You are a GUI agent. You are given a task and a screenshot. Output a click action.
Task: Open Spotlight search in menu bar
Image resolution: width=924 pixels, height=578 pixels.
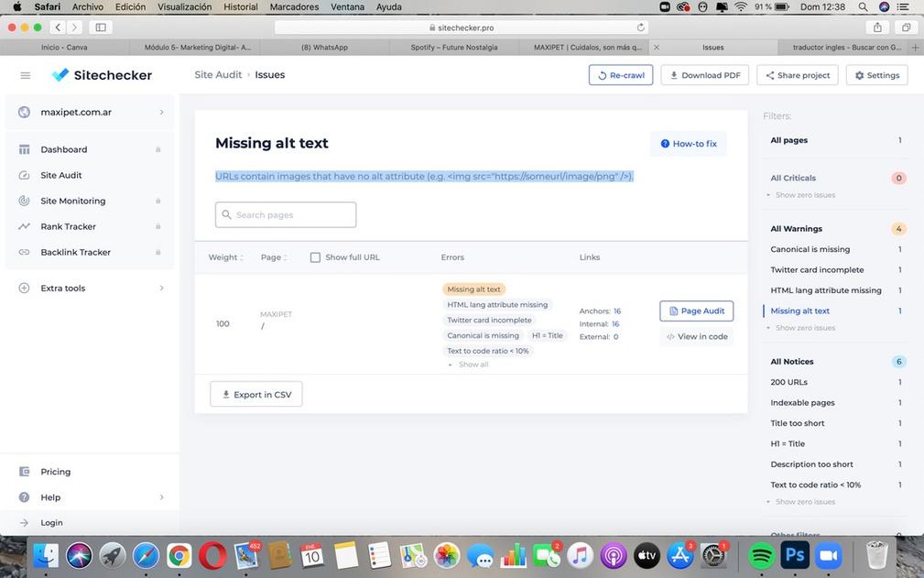863,7
